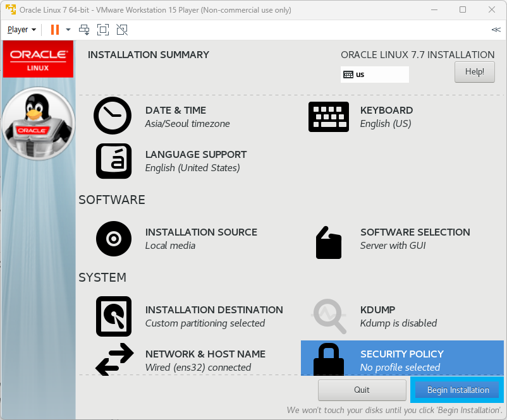Image resolution: width=507 pixels, height=420 pixels.
Task: Select the SECURITY POLICY label
Action: pos(402,354)
